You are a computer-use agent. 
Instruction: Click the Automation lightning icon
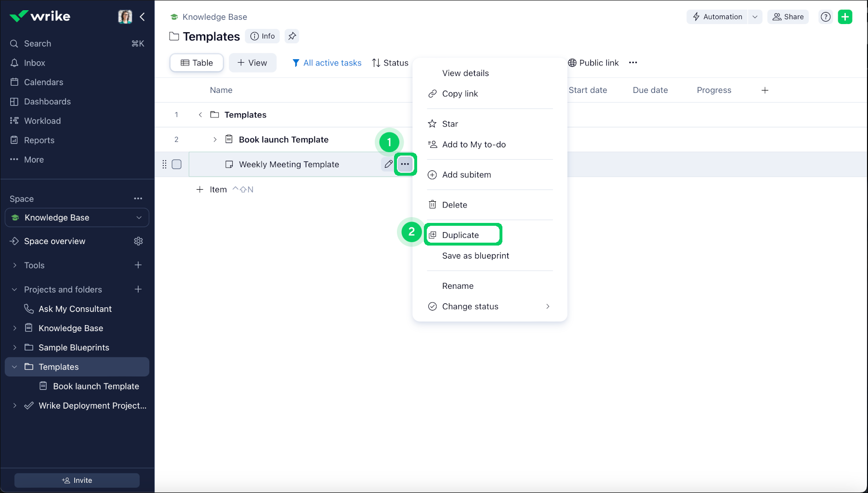pos(696,16)
